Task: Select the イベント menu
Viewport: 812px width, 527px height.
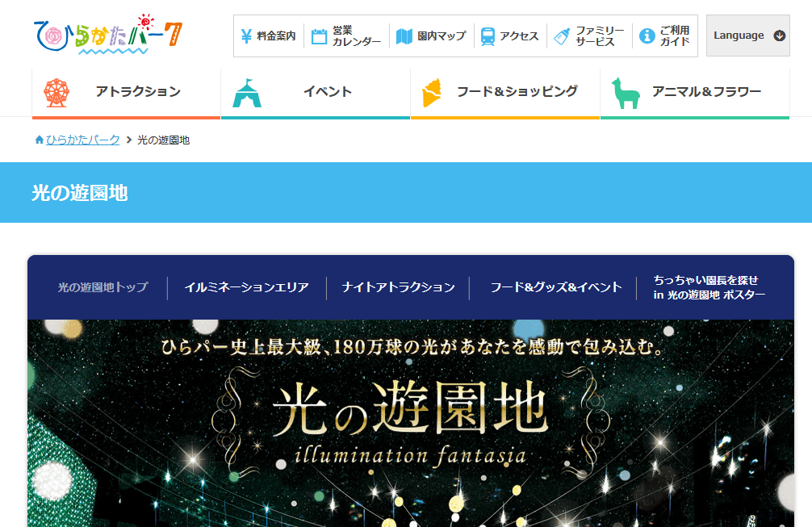Action: (x=316, y=93)
